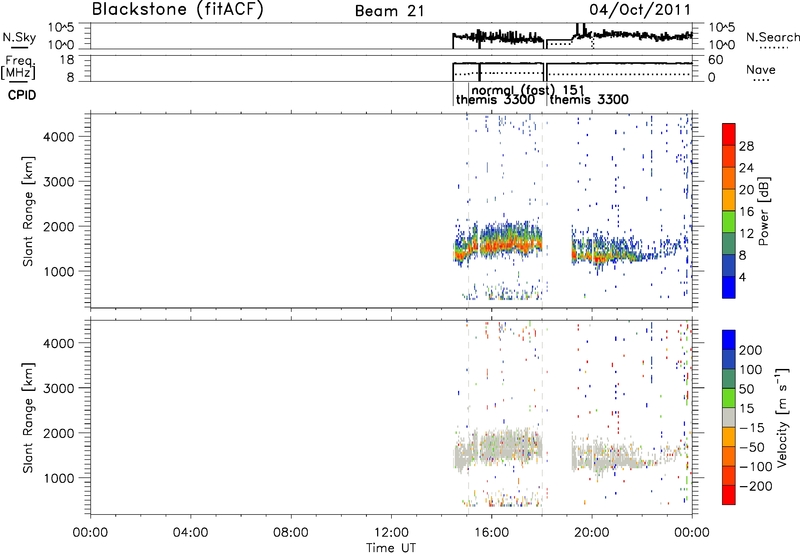This screenshot has height=554, width=800.
Task: Click the '12:00' time axis label
Action: [x=391, y=533]
